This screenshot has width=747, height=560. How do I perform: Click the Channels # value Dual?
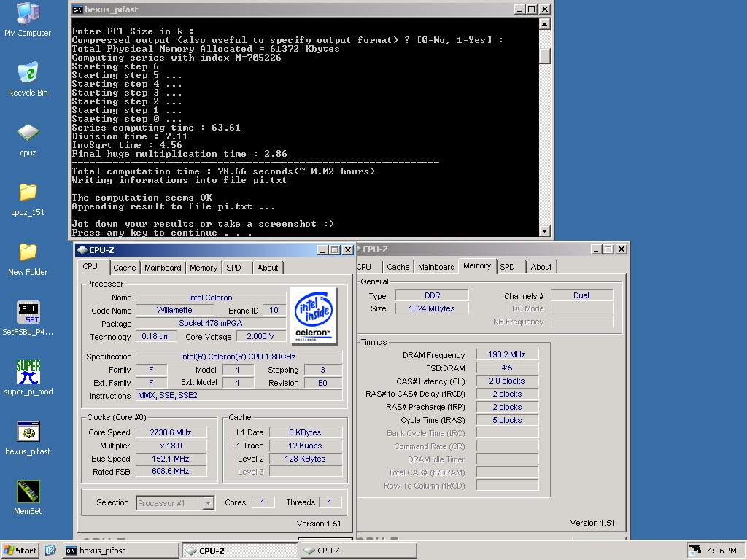(x=581, y=295)
